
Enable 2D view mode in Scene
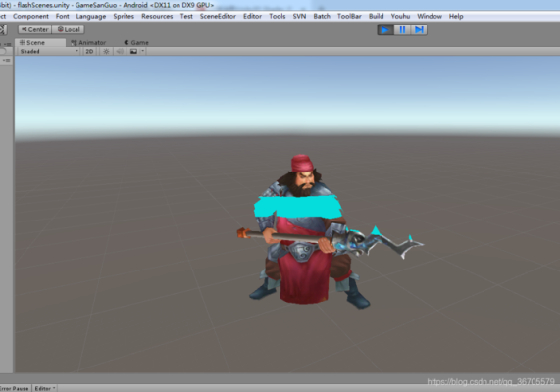89,51
